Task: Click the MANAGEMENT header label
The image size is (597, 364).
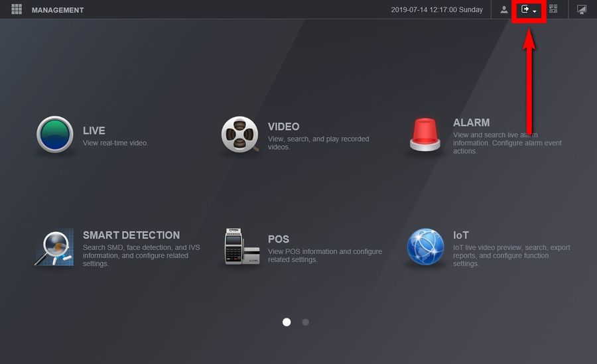Action: pos(58,11)
